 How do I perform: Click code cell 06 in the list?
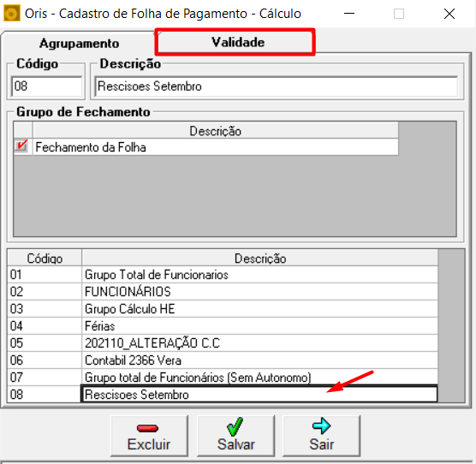pos(45,360)
